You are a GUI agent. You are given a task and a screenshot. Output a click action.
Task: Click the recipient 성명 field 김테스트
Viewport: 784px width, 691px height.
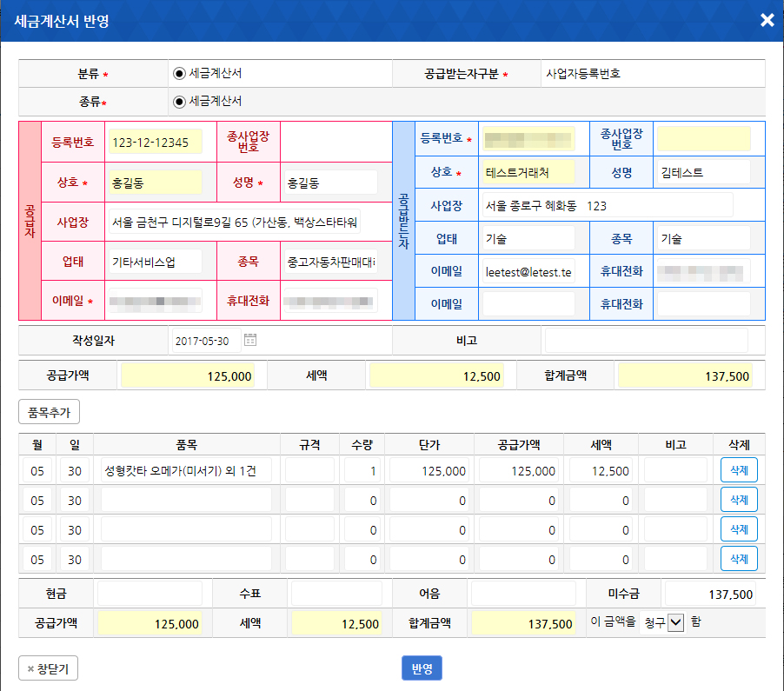703,172
